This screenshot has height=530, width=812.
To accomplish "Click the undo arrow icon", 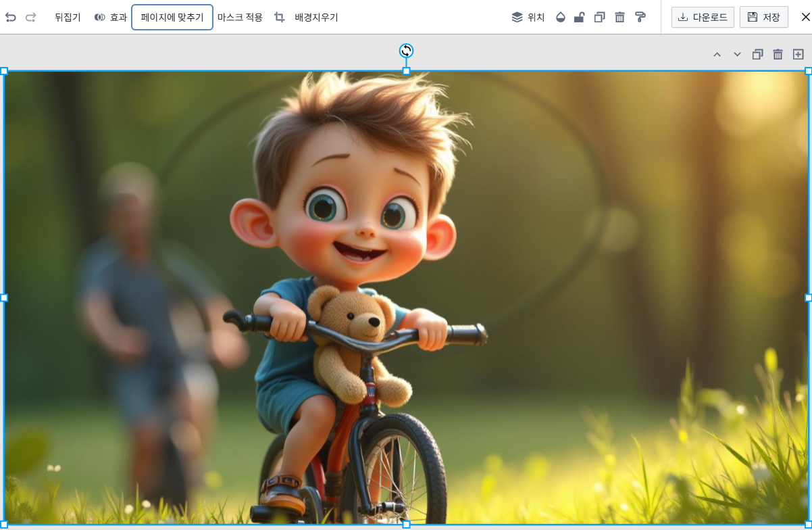I will (10, 17).
